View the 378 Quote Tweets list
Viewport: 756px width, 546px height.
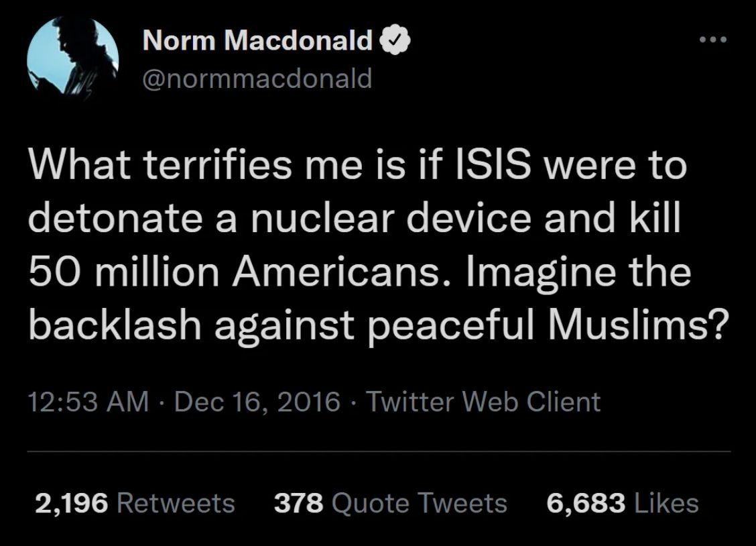[390, 502]
